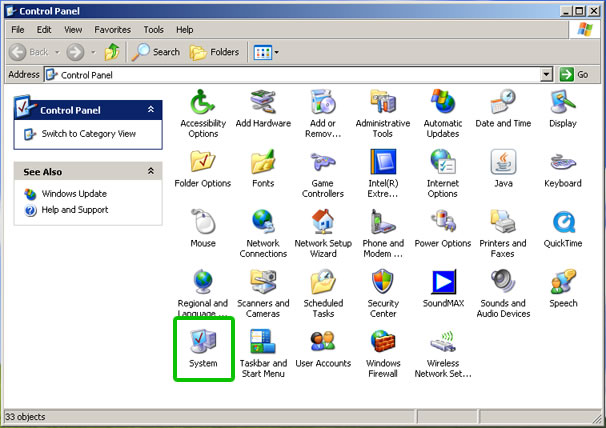Open User Accounts
This screenshot has height=428, width=606.
[323, 348]
